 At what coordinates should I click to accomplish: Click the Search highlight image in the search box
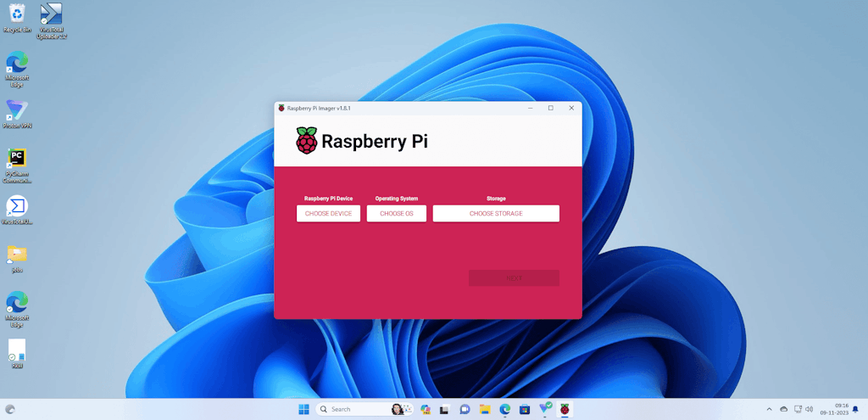pos(402,409)
